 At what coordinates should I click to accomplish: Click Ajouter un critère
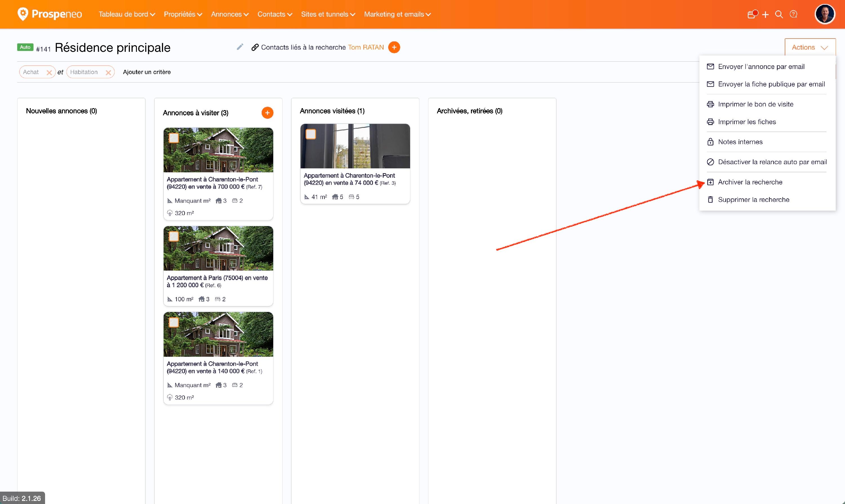(147, 72)
